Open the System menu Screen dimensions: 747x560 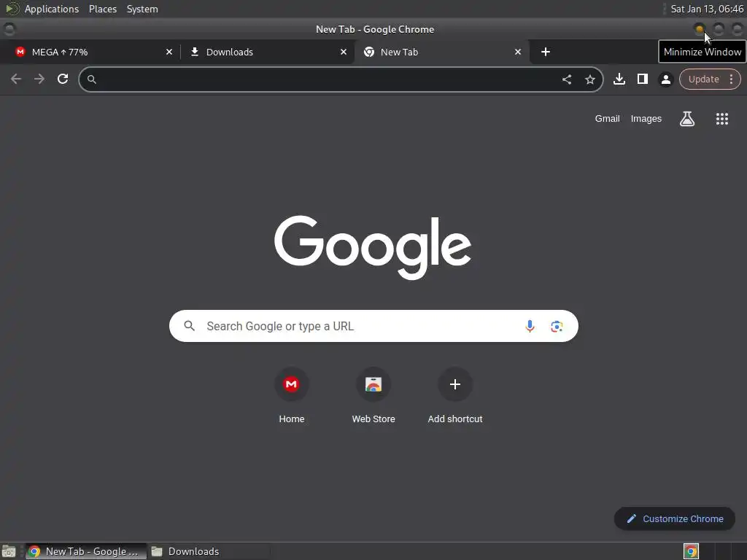click(142, 9)
